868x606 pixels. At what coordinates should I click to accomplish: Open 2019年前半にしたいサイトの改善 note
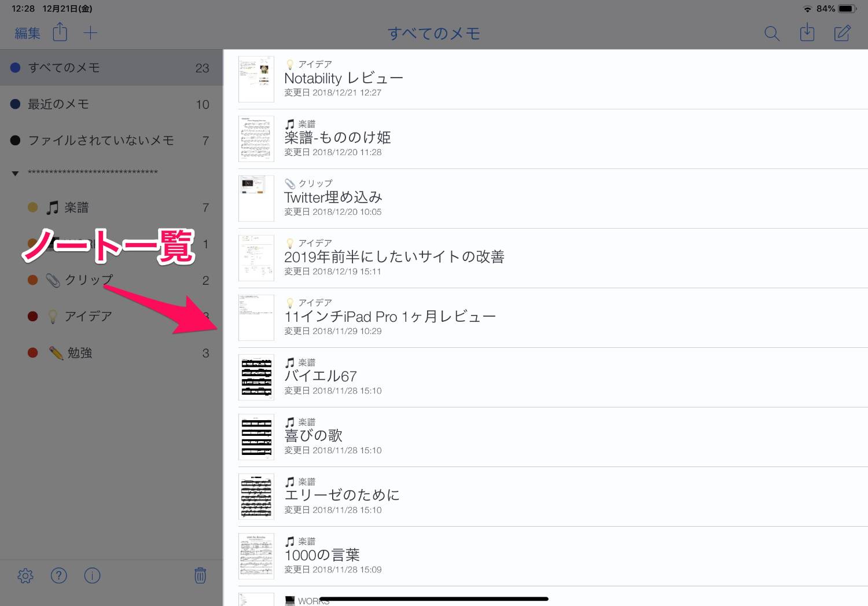(x=546, y=258)
